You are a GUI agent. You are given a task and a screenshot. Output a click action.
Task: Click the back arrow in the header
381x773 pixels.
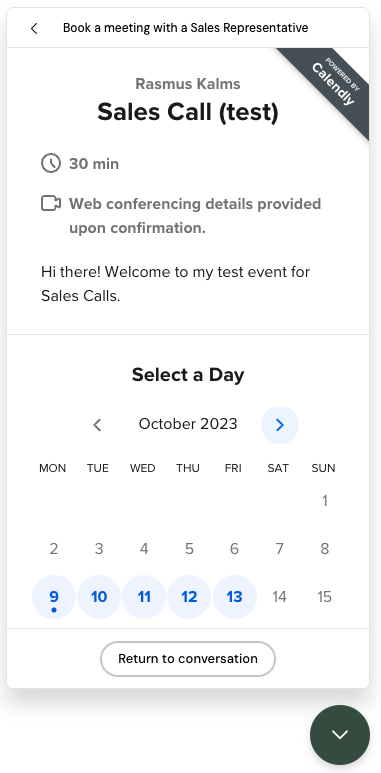pos(34,29)
